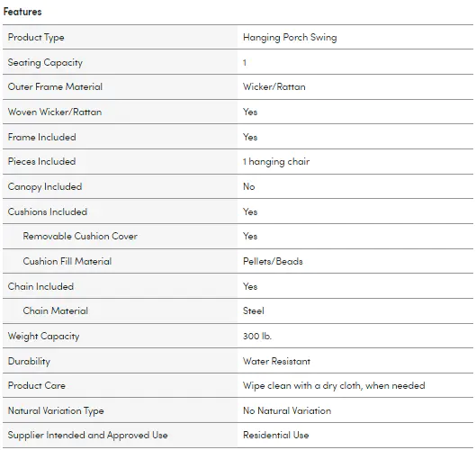Click the Features heading
The height and width of the screenshot is (450, 476).
22,12
